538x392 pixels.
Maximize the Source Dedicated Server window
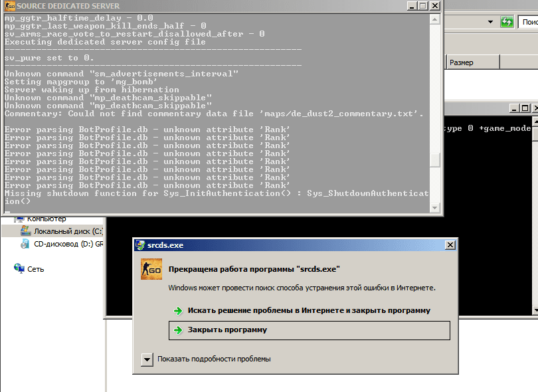(x=423, y=6)
